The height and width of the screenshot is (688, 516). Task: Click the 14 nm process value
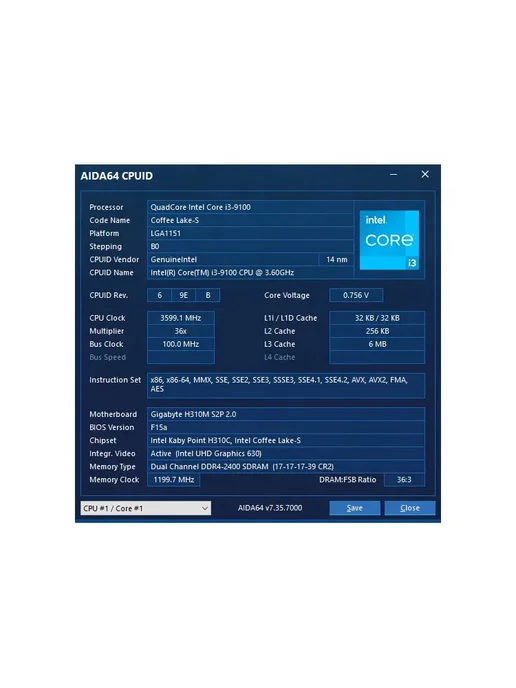tap(337, 259)
